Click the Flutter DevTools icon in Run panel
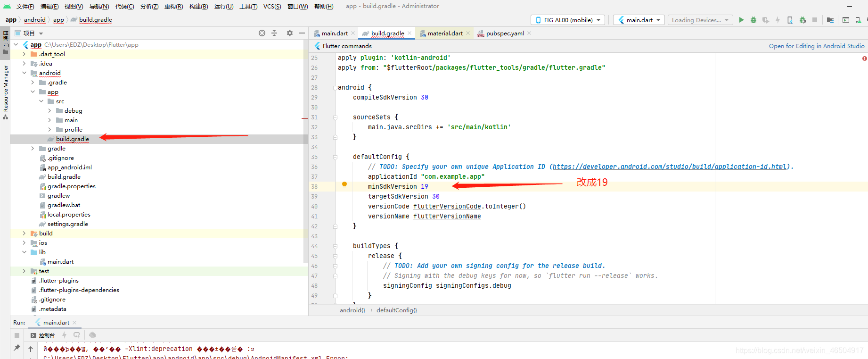This screenshot has width=868, height=359. pyautogui.click(x=92, y=335)
